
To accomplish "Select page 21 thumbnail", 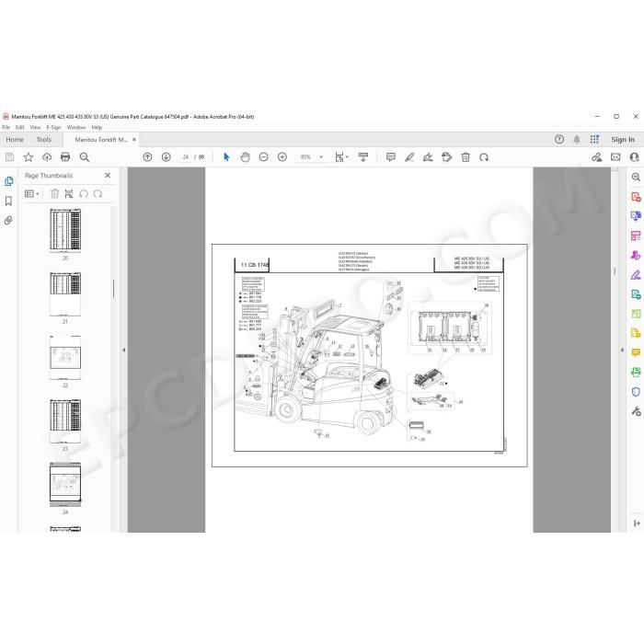I will coord(65,293).
